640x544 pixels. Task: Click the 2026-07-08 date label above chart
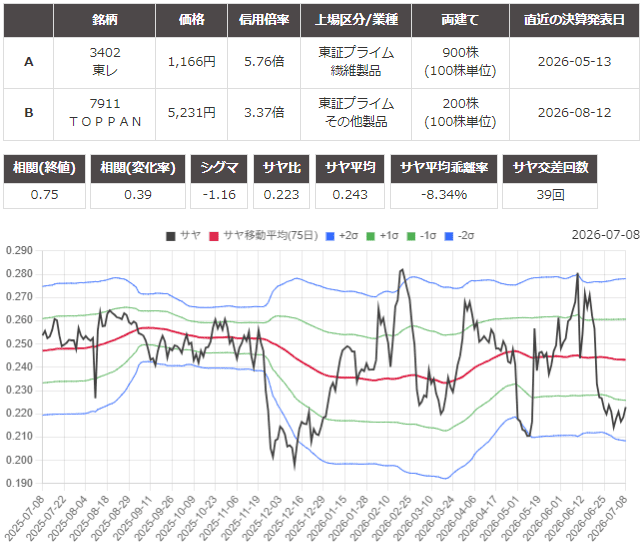pyautogui.click(x=605, y=235)
